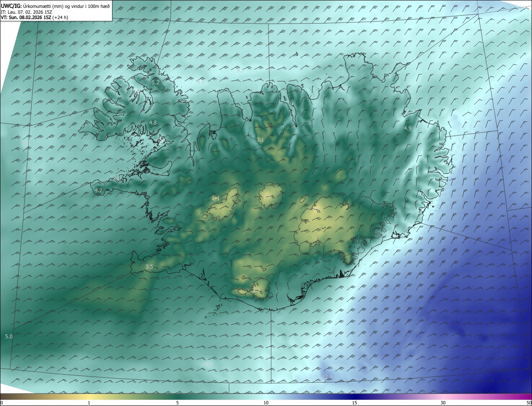Click the 3.1 value label on the map

click(x=260, y=140)
